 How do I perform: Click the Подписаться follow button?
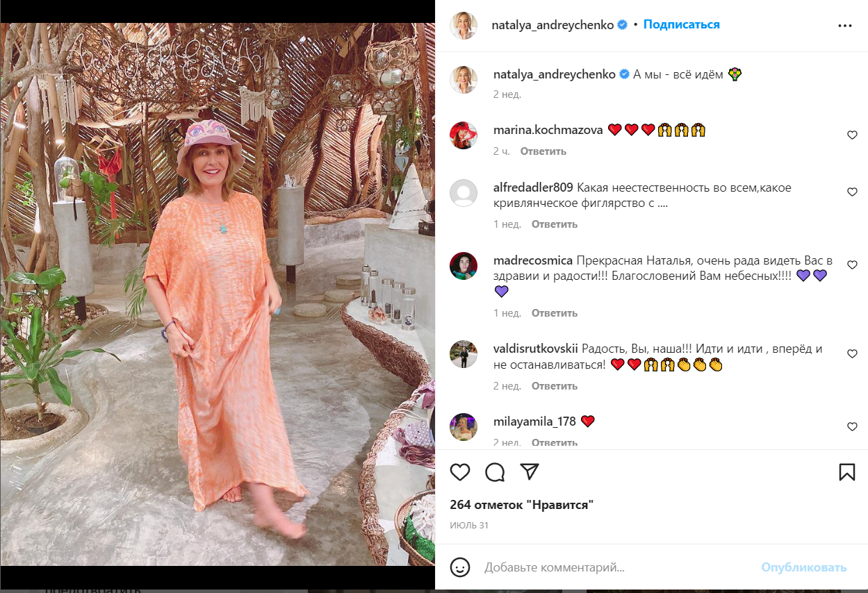(x=681, y=24)
